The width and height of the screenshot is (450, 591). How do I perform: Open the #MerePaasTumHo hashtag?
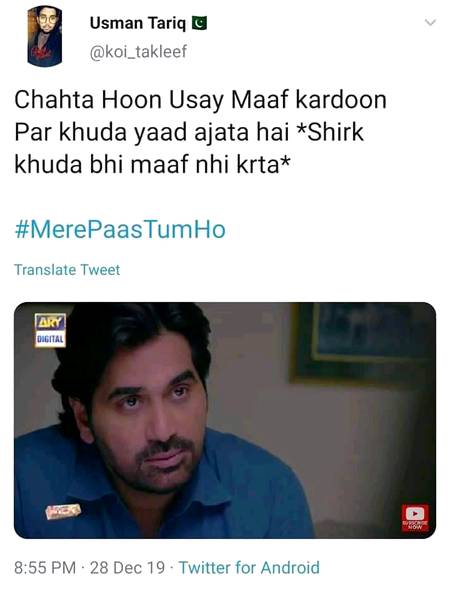point(120,230)
